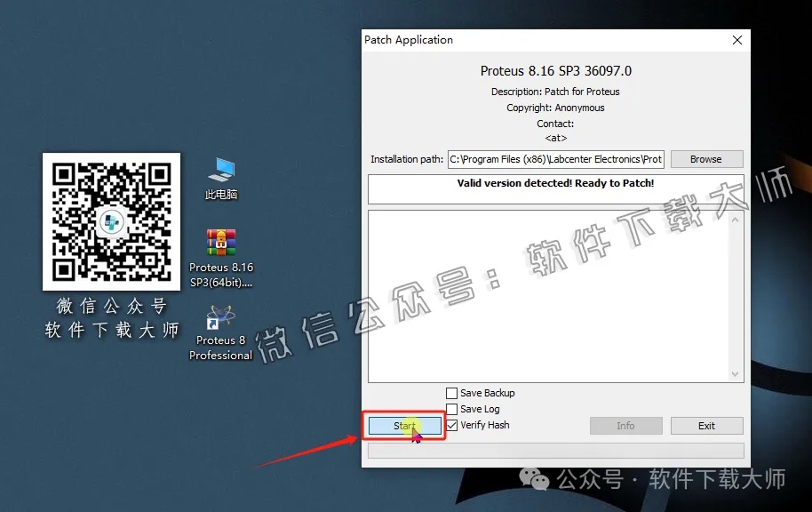
Task: Close the Patch Application window
Action: pyautogui.click(x=736, y=40)
